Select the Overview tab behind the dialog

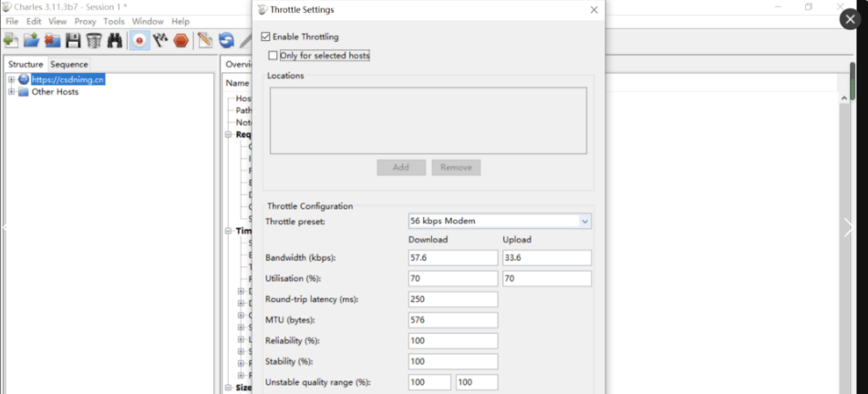(x=238, y=64)
